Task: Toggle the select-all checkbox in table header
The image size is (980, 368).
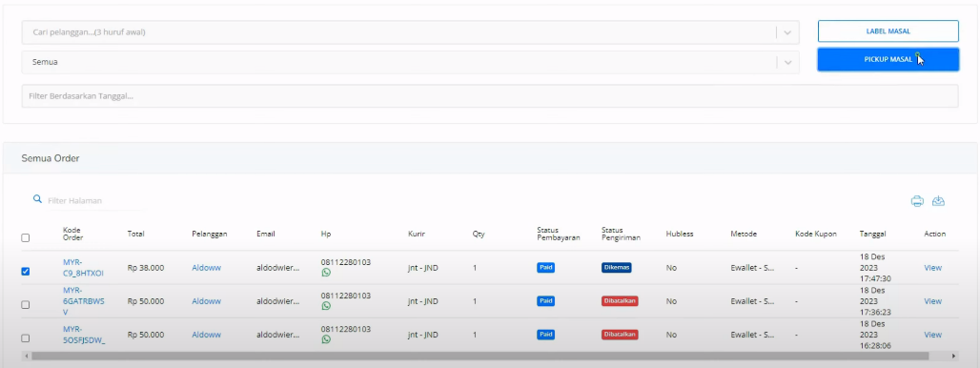Action: coord(26,238)
